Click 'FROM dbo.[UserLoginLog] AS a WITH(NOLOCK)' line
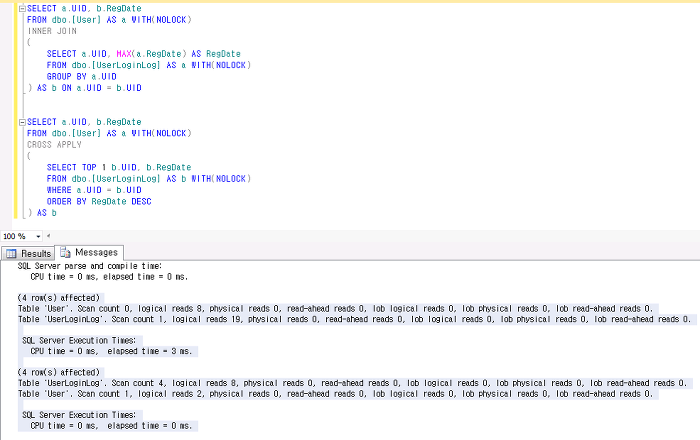The height and width of the screenshot is (440, 700). [149, 65]
